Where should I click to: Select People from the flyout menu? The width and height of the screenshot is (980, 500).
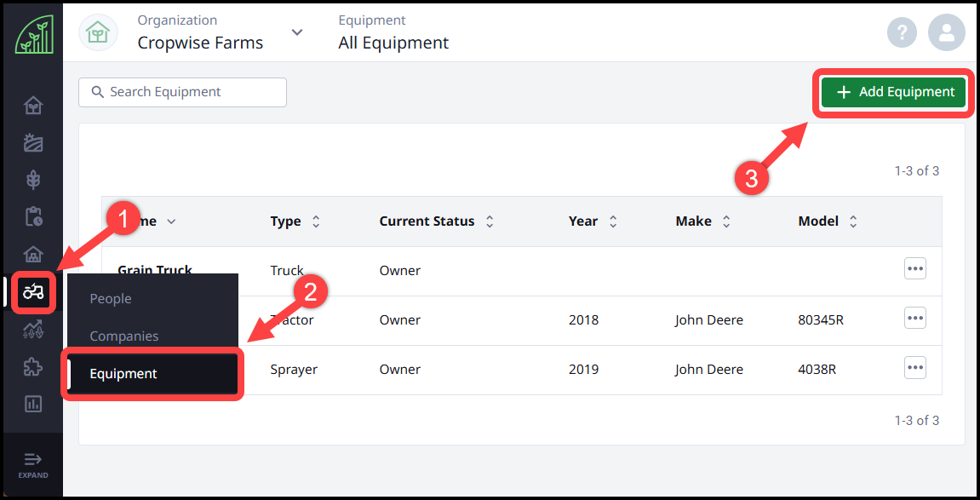point(111,299)
